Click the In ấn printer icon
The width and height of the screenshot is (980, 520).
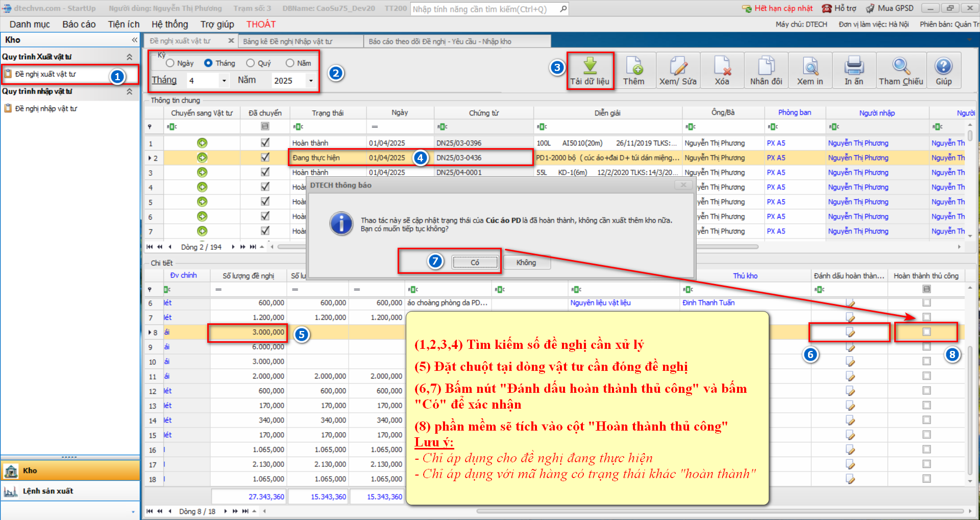(853, 66)
